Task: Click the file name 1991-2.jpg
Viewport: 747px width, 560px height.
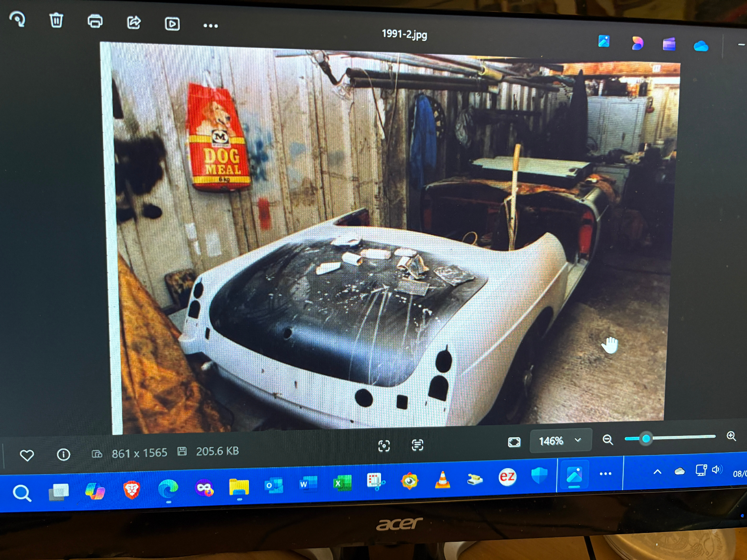Action: (404, 34)
